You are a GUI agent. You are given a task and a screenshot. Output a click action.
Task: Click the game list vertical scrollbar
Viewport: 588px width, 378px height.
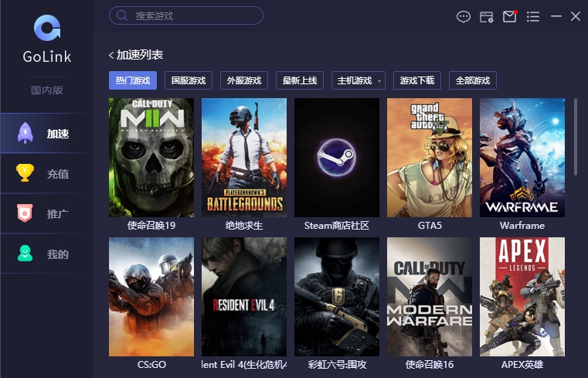point(576,137)
